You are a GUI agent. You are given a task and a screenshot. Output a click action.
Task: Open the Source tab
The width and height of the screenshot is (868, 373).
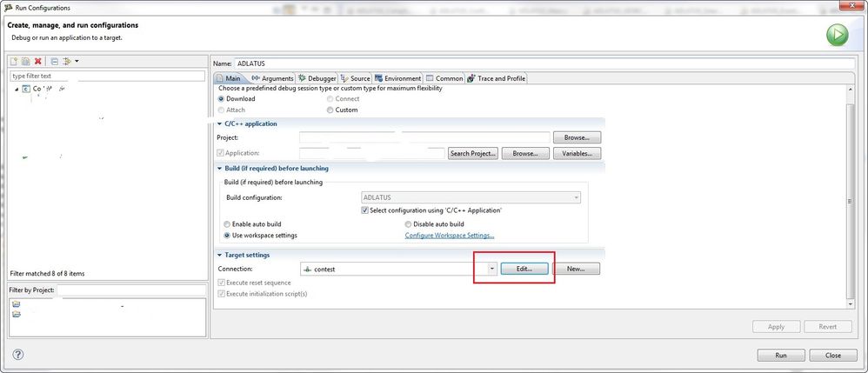tap(356, 78)
